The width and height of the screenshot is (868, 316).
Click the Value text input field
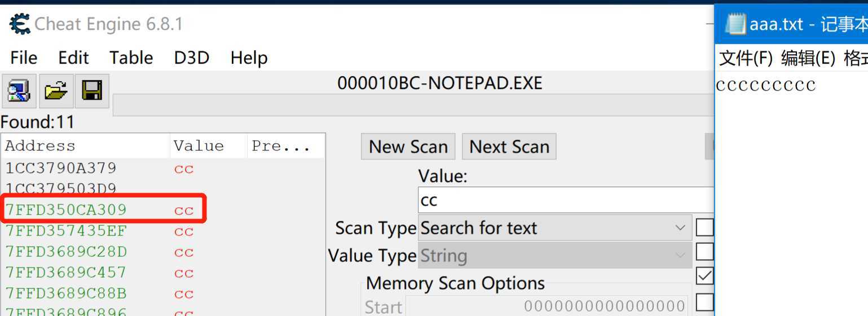pos(564,201)
